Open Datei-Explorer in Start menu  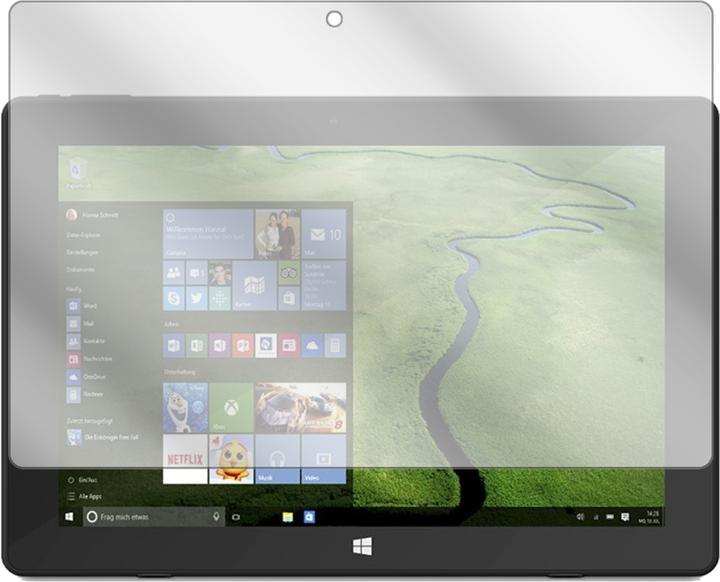coord(83,235)
